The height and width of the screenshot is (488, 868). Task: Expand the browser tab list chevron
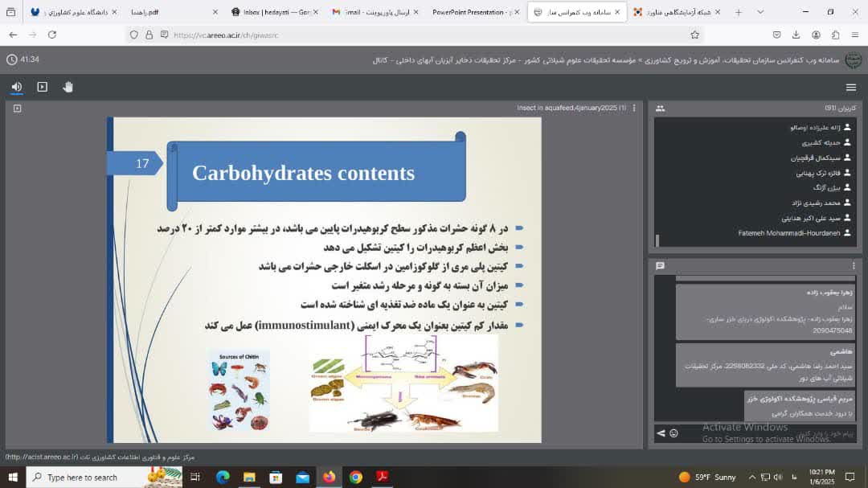760,12
